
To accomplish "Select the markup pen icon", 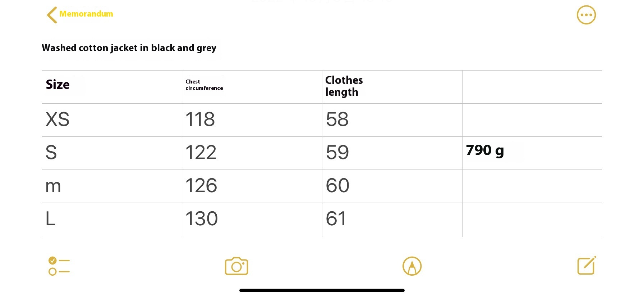I will click(412, 266).
